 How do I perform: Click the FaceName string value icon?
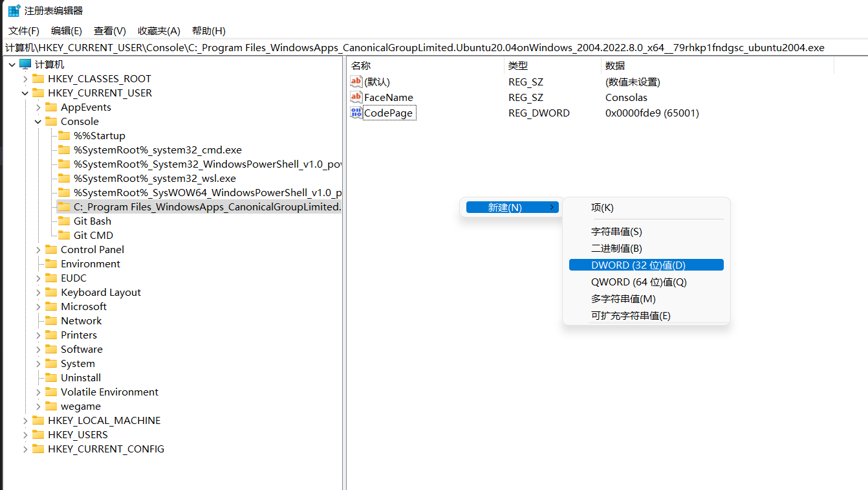click(356, 97)
